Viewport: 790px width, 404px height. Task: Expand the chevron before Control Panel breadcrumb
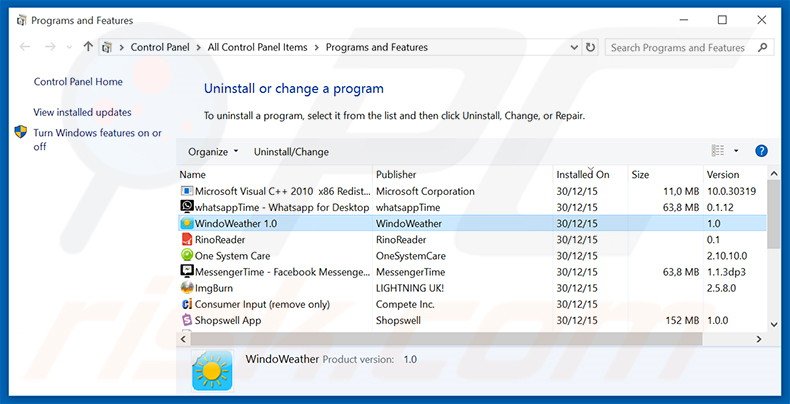click(121, 47)
